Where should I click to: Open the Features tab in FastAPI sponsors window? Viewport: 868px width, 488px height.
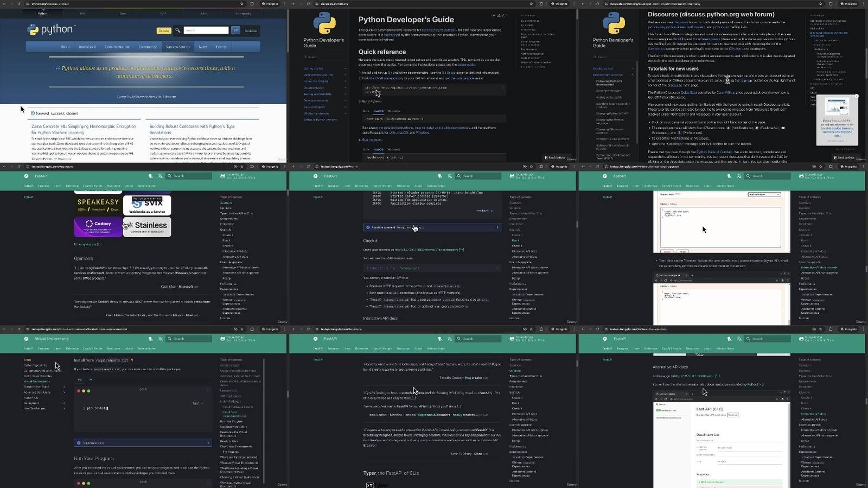(44, 186)
